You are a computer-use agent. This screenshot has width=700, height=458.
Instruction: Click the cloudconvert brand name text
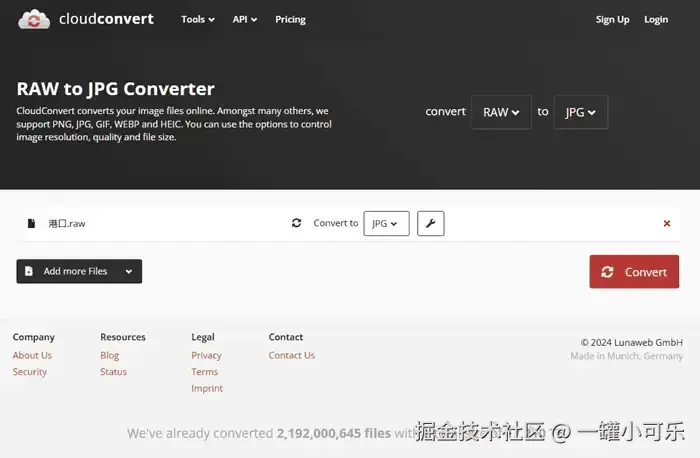pos(106,19)
